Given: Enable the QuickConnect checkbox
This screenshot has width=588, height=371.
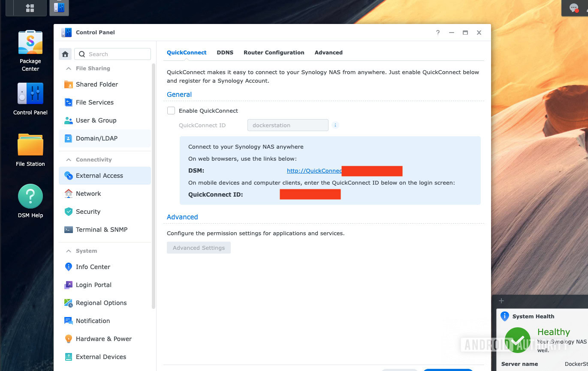Looking at the screenshot, I should (171, 111).
